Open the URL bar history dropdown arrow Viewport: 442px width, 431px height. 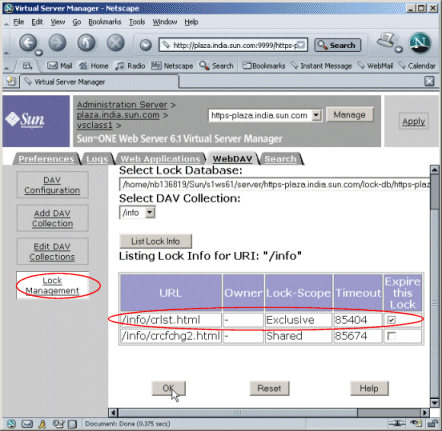[300, 45]
